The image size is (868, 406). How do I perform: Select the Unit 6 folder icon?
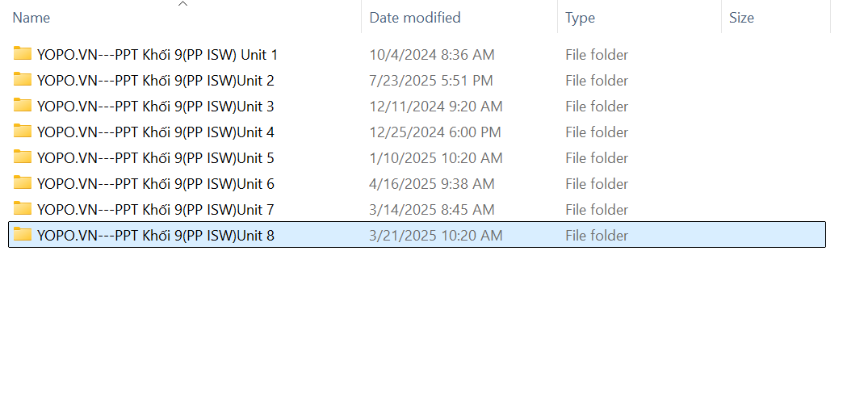pos(23,183)
